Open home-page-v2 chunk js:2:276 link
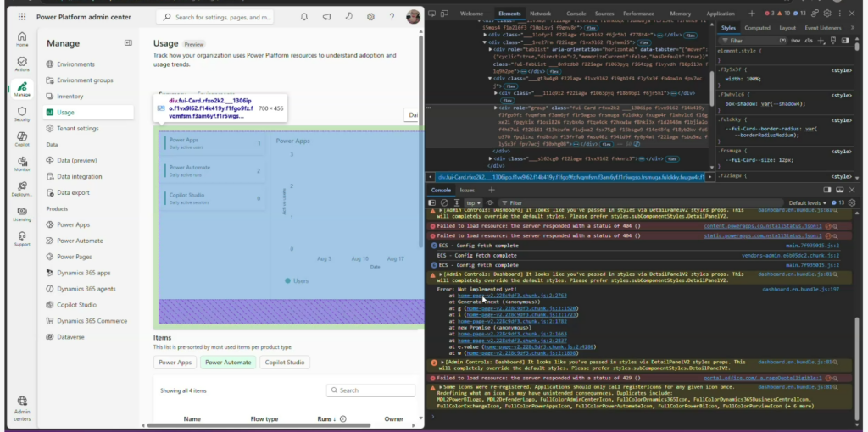This screenshot has height=432, width=868. 512,296
